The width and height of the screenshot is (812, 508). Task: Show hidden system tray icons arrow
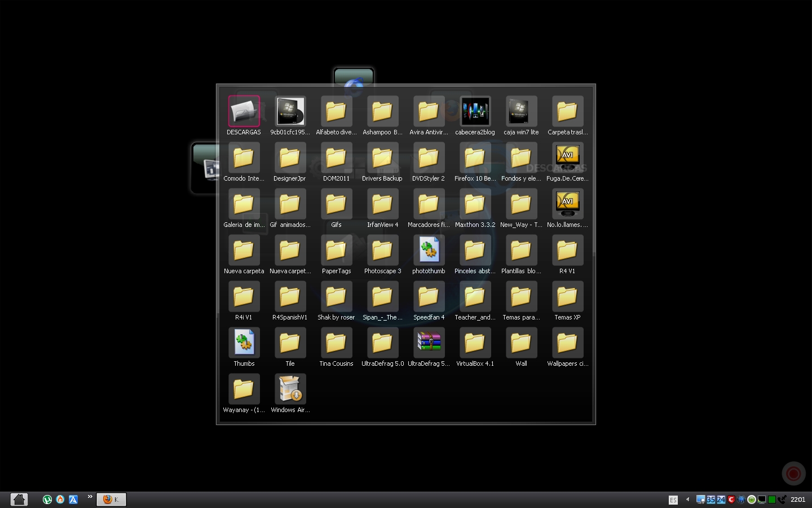[x=687, y=500]
